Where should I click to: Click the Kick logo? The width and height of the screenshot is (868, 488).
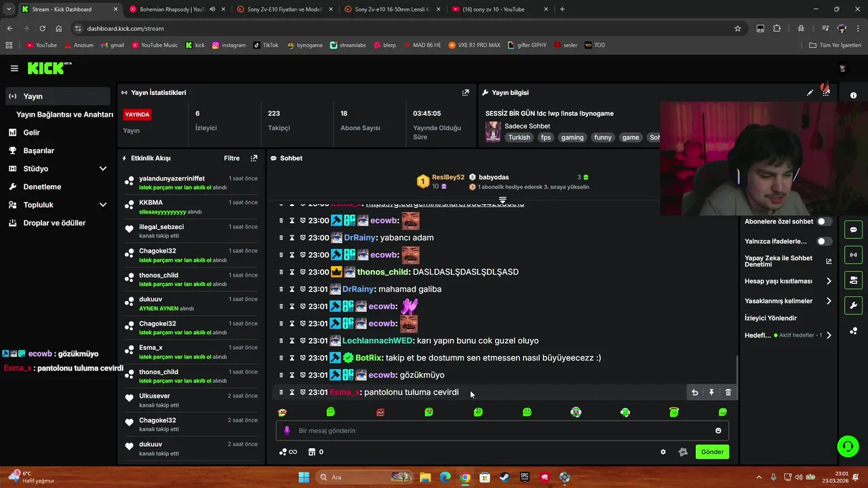[48, 68]
